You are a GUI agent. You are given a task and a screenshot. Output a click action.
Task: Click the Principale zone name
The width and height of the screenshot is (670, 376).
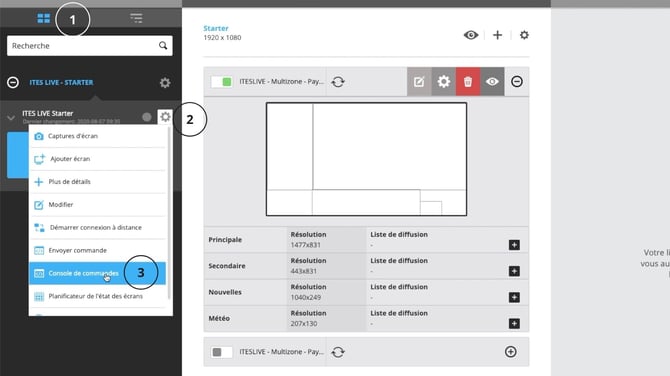click(x=225, y=240)
